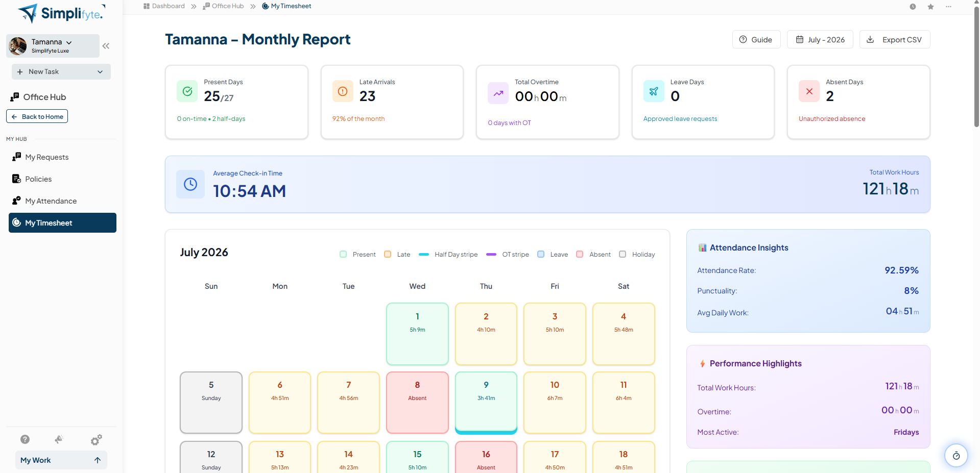This screenshot has height=473, width=980.
Task: Click the Late legend swatch
Action: pyautogui.click(x=388, y=254)
